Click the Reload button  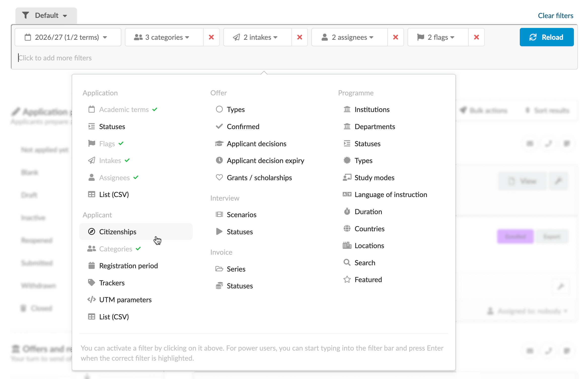click(x=546, y=37)
